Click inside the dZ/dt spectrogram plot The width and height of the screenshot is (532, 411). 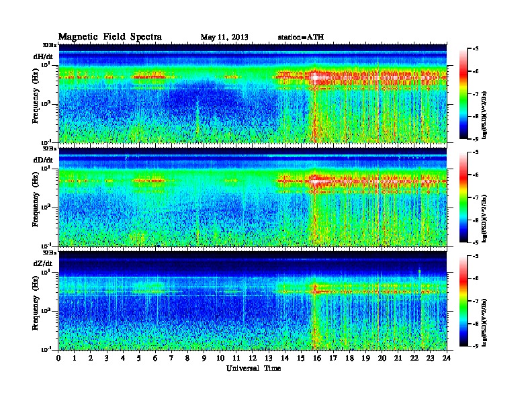253,301
